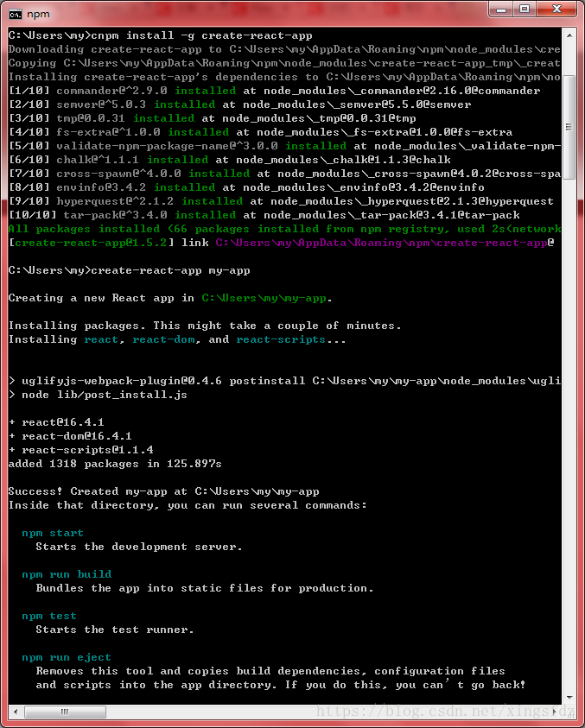Click the '[8/10] envinfo@3.4.2' line

coord(246,187)
